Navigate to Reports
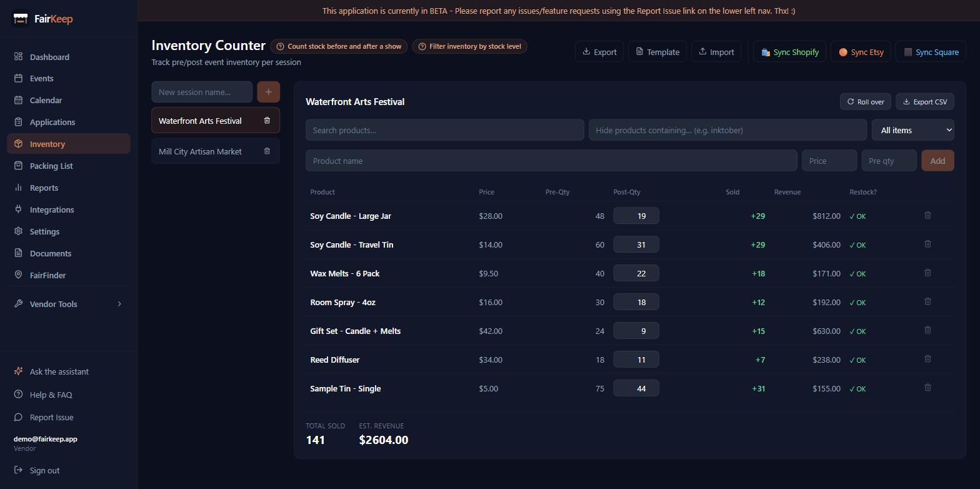 tap(68, 188)
